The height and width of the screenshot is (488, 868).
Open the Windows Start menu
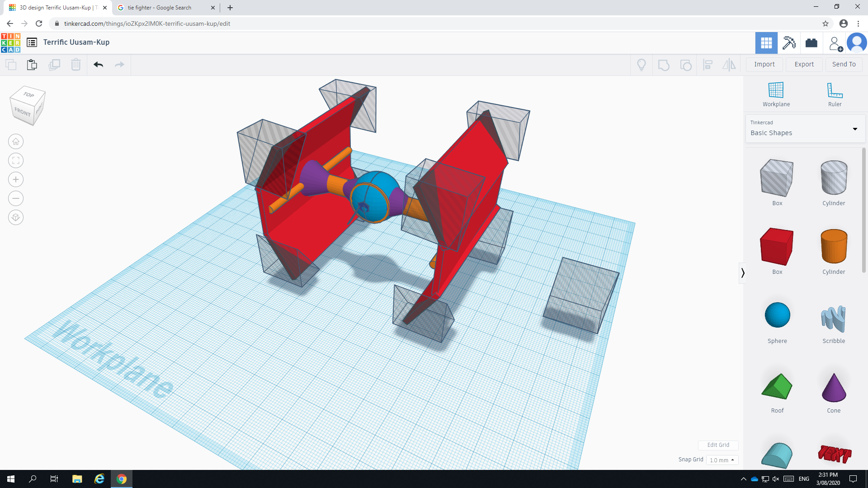pos(11,479)
